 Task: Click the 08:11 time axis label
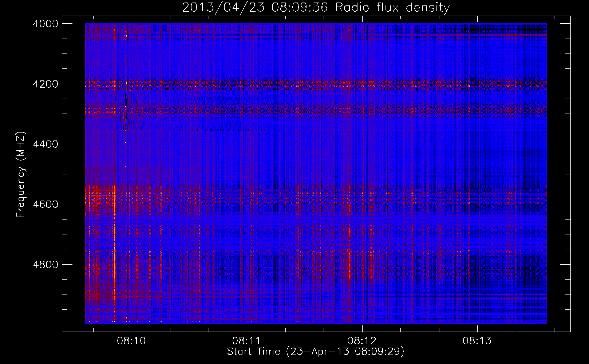[247, 341]
